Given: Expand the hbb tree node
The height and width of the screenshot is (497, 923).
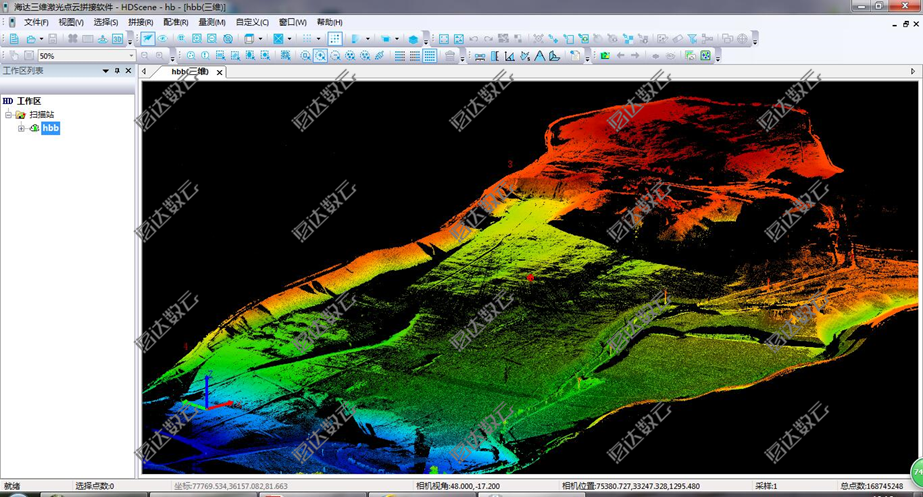Looking at the screenshot, I should 21,128.
